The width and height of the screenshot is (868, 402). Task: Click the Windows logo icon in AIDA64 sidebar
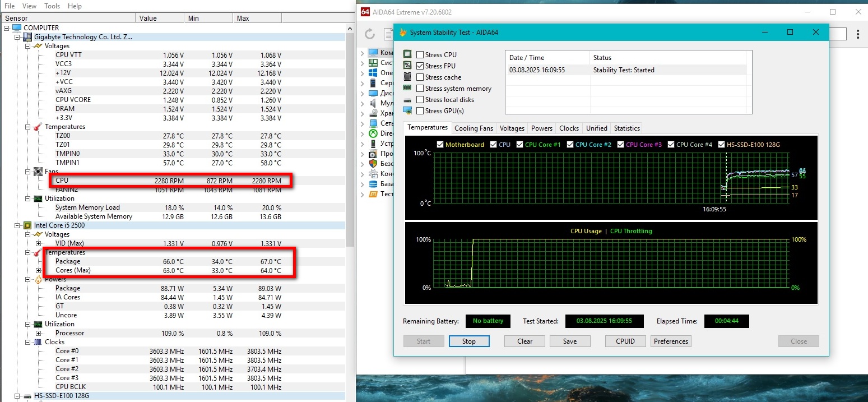[373, 73]
